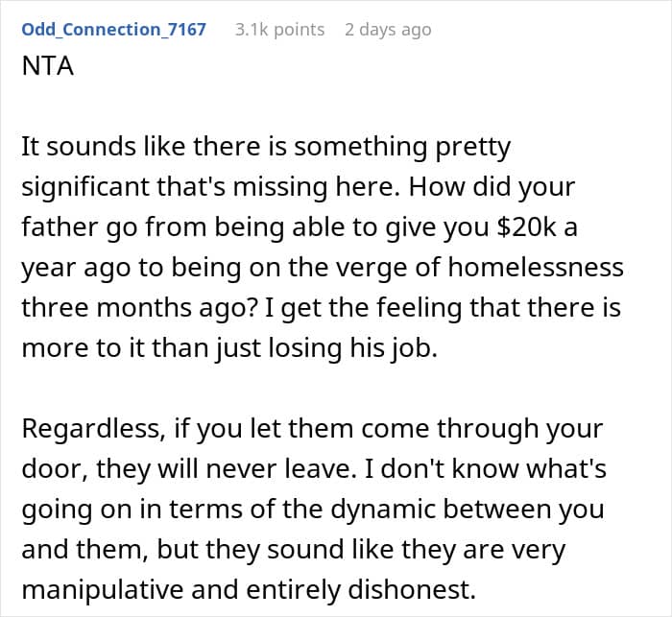
Task: Click the 3.1k points score
Action: tap(280, 30)
